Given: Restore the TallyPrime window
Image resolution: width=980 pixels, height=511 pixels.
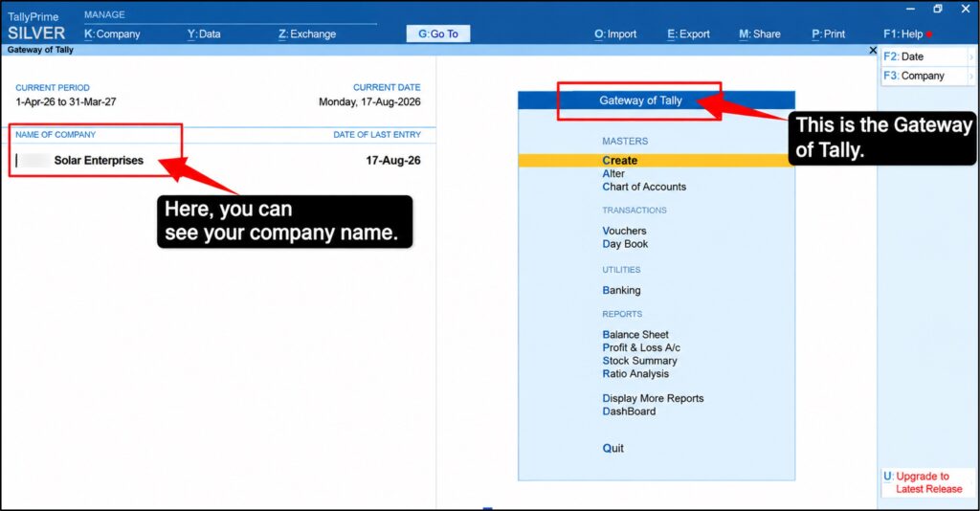Looking at the screenshot, I should click(938, 9).
